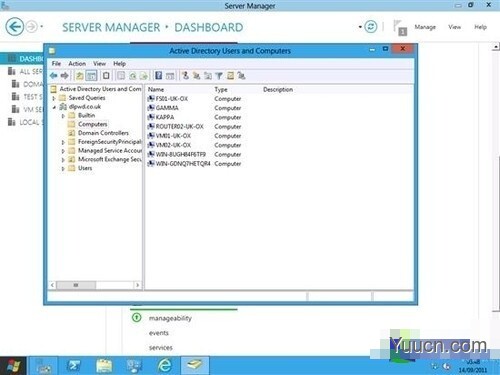Select the Saved Queries tree item
The image size is (500, 375).
click(x=87, y=98)
